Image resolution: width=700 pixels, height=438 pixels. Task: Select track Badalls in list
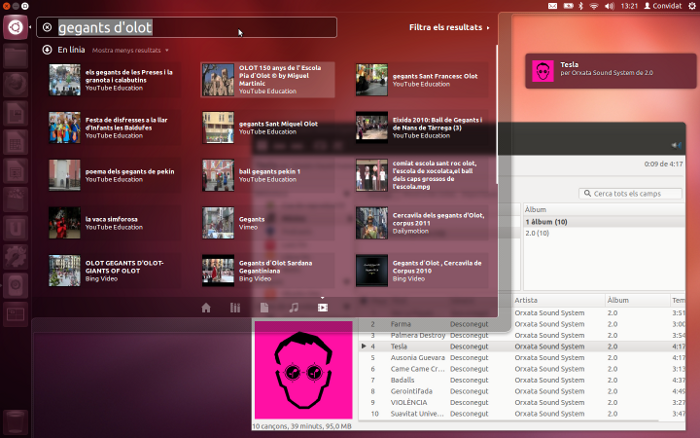point(521,380)
